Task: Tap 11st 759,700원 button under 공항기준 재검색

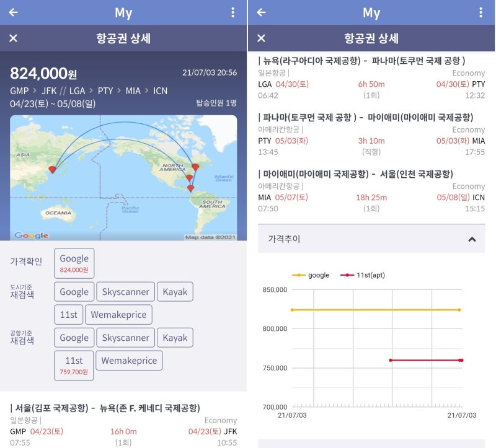Action: pyautogui.click(x=74, y=365)
